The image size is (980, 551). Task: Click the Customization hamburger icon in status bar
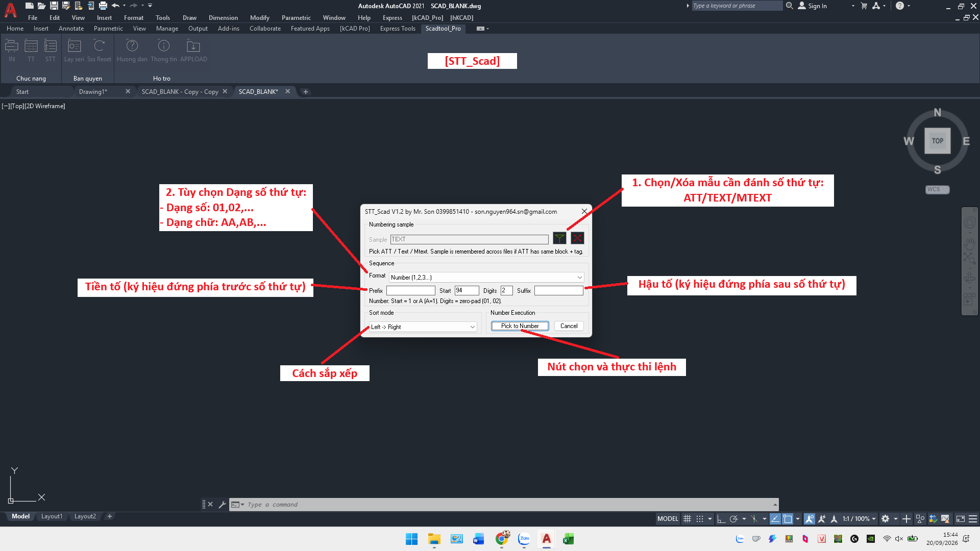tap(973, 519)
